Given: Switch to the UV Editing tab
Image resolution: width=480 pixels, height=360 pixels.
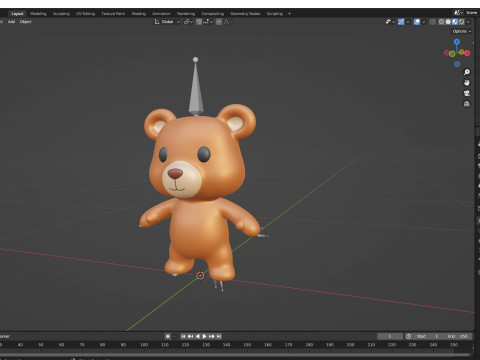Looking at the screenshot, I should [x=85, y=14].
